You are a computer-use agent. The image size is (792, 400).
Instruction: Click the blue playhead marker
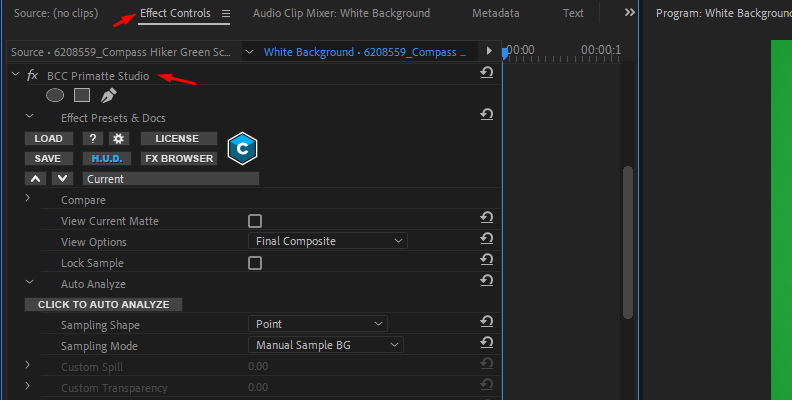pyautogui.click(x=505, y=53)
